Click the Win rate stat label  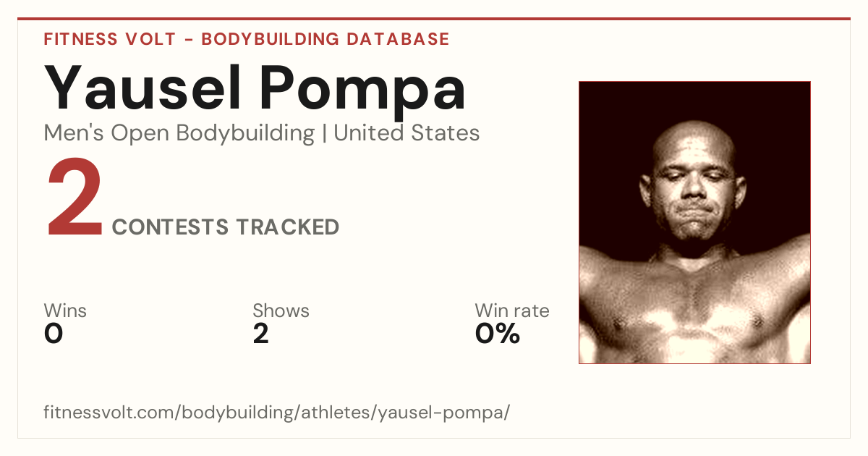pos(512,311)
